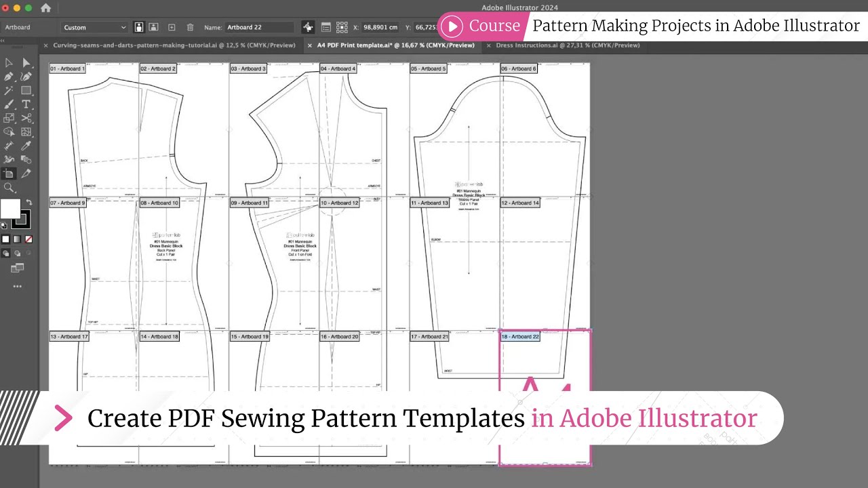Switch to Curving-seams-and-darts tutorial tab
Image resolution: width=868 pixels, height=488 pixels.
[174, 45]
